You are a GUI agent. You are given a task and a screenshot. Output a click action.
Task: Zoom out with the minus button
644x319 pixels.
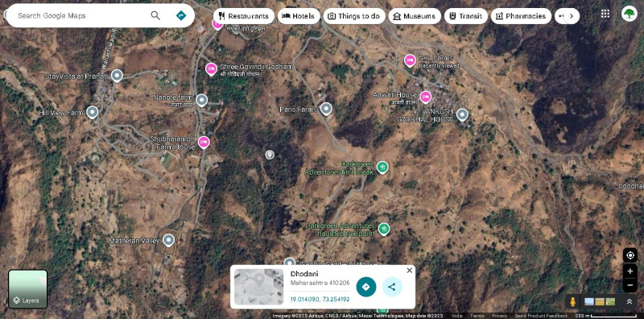coord(630,285)
